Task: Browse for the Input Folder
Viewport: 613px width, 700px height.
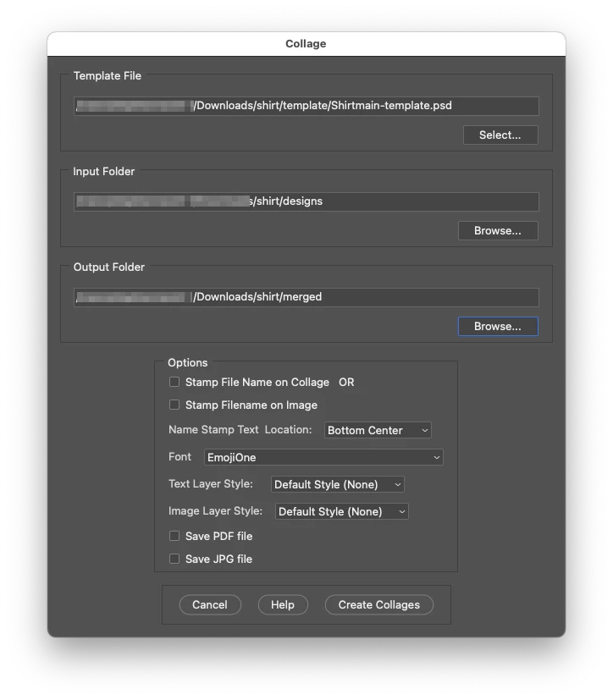Action: (498, 231)
